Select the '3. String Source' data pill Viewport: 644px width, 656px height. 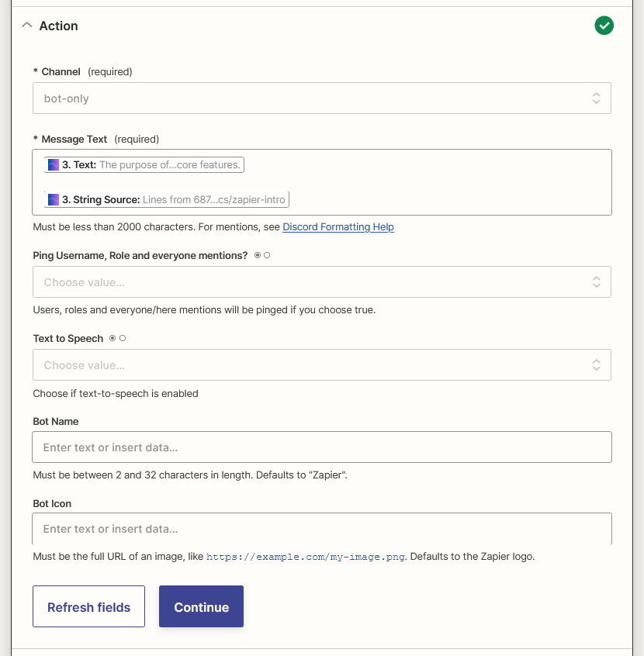coord(167,200)
